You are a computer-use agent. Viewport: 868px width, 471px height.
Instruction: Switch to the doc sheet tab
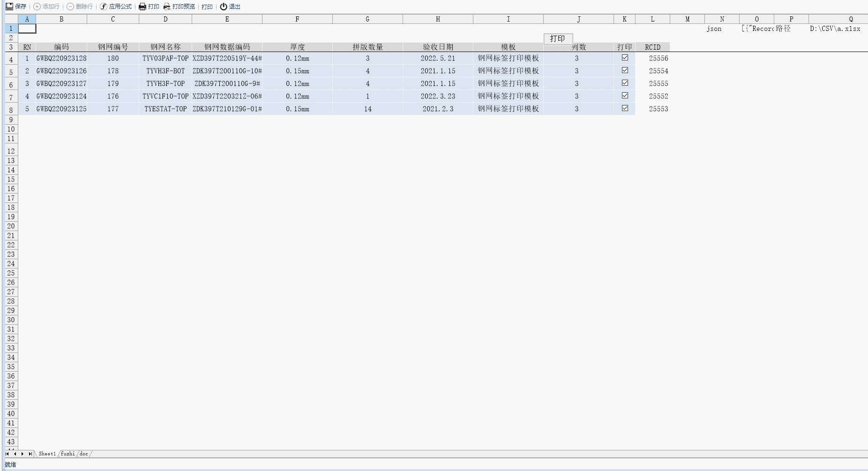84,454
